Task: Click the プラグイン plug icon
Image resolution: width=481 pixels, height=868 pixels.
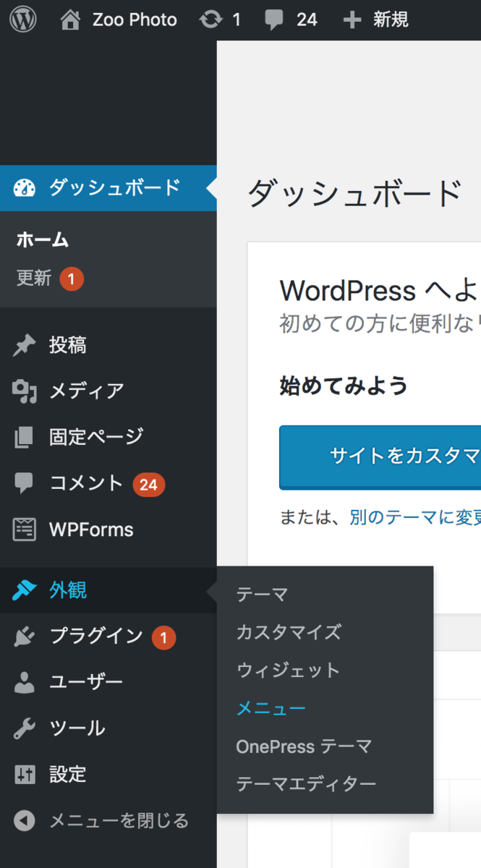Action: pyautogui.click(x=24, y=637)
